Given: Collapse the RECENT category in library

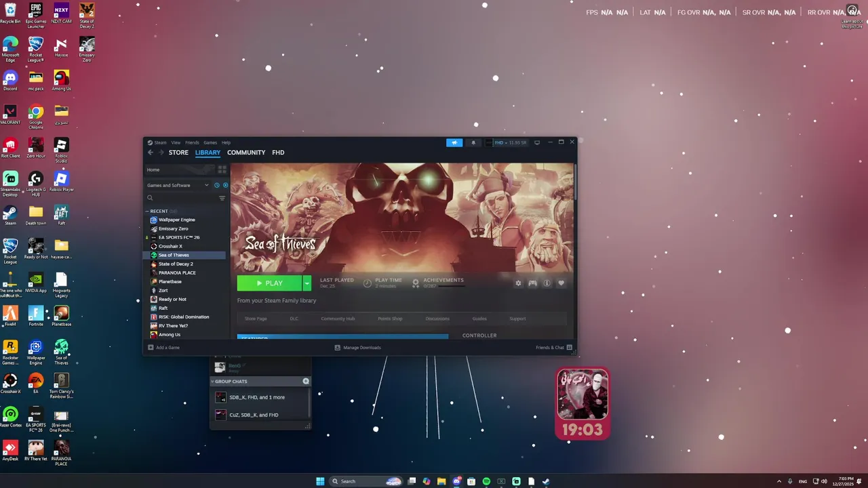Looking at the screenshot, I should [x=147, y=211].
